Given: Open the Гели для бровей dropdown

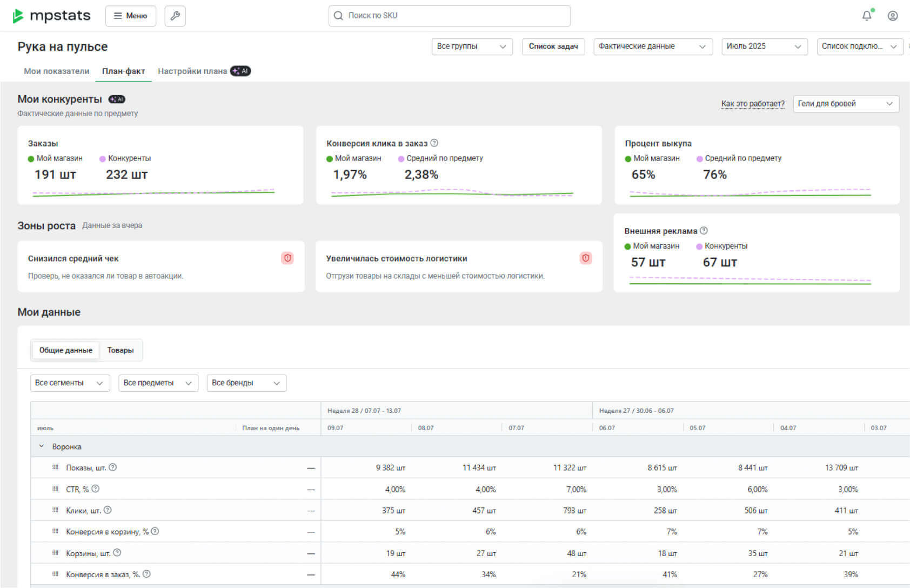Looking at the screenshot, I should pyautogui.click(x=845, y=104).
